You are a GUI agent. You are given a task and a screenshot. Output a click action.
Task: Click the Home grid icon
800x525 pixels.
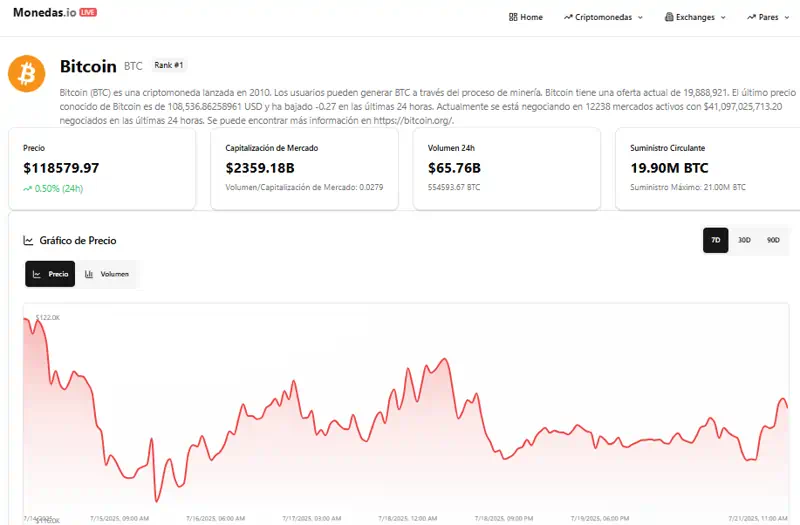513,17
